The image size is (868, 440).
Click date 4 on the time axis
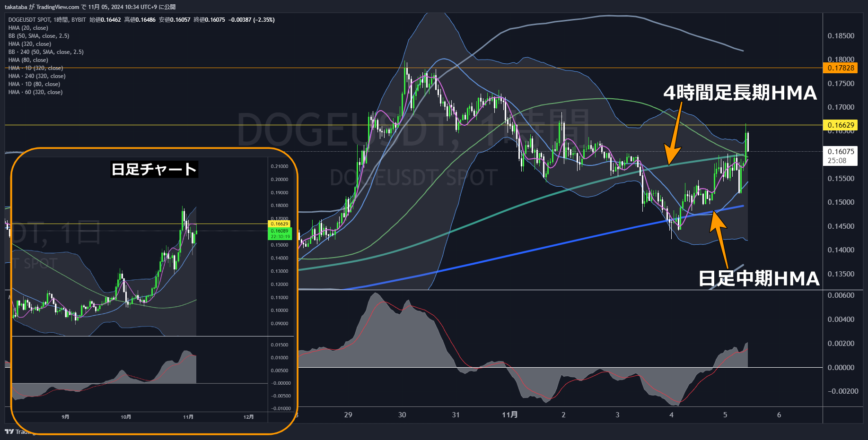tap(671, 415)
